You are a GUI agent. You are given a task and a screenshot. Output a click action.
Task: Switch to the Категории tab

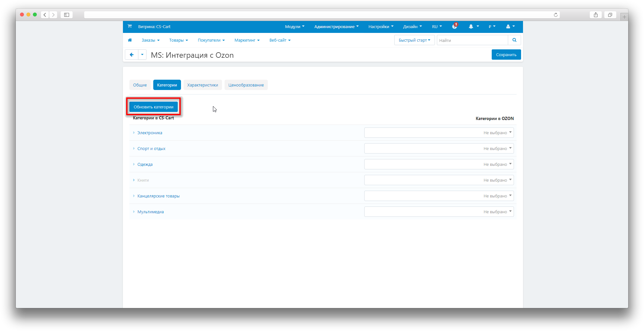(x=167, y=85)
